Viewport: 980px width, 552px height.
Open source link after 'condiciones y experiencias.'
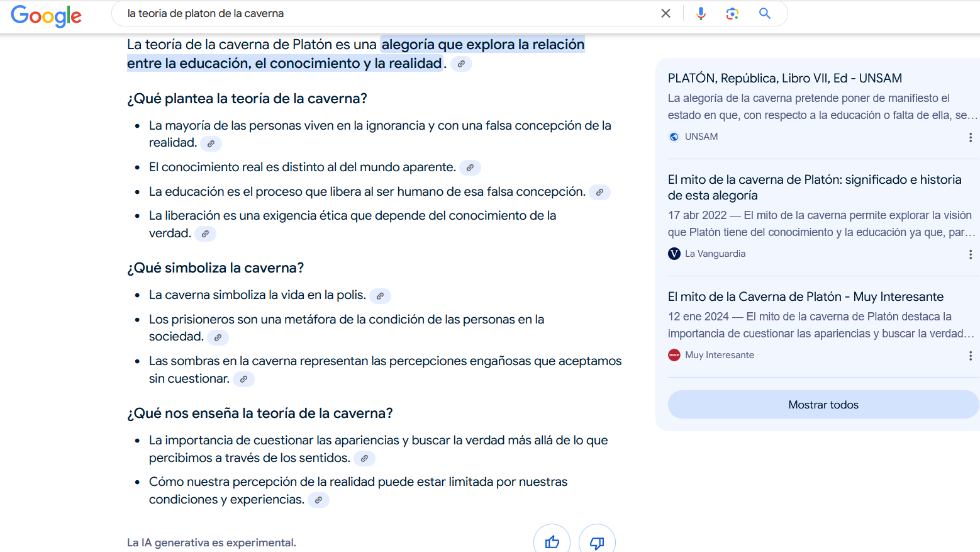[318, 500]
